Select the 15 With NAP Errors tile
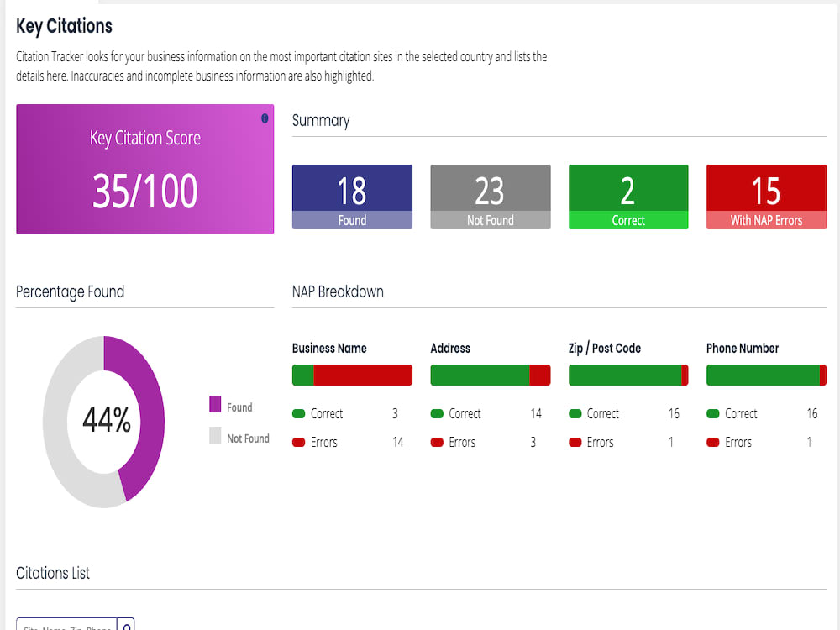Image resolution: width=840 pixels, height=630 pixels. click(x=766, y=197)
